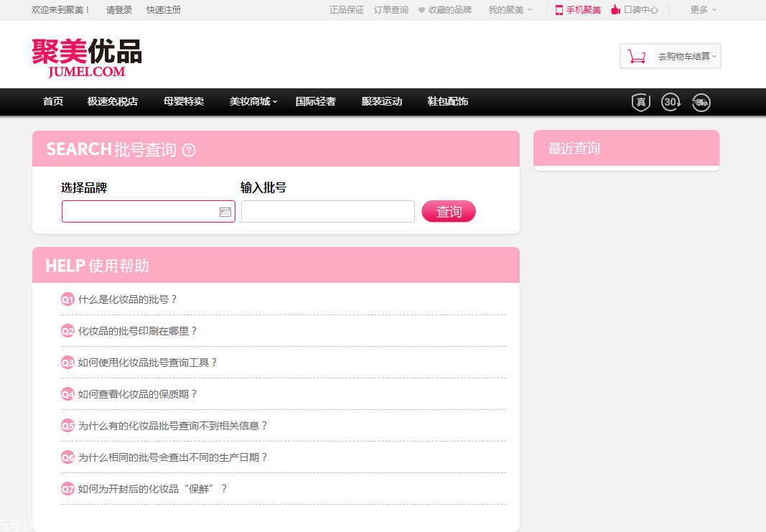This screenshot has height=532, width=766.
Task: Switch to the 母婴特卖 tab
Action: click(184, 101)
